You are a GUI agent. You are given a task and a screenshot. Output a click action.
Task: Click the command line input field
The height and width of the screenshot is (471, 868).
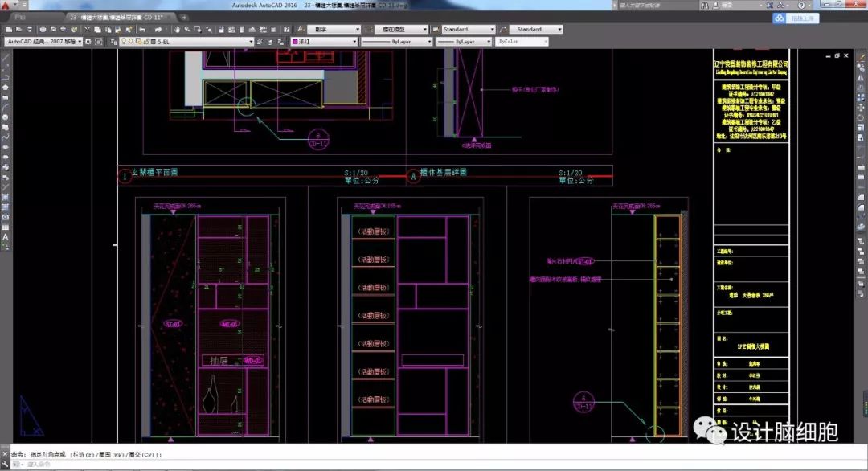click(241, 464)
